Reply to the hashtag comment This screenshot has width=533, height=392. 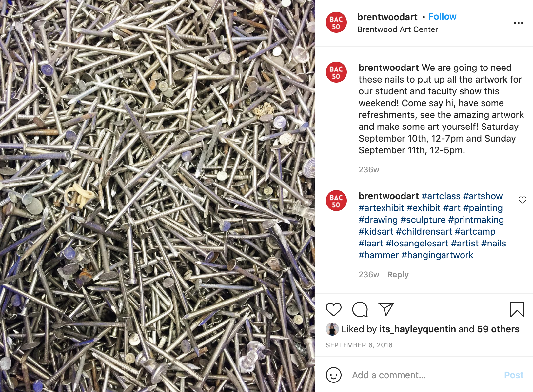click(398, 275)
